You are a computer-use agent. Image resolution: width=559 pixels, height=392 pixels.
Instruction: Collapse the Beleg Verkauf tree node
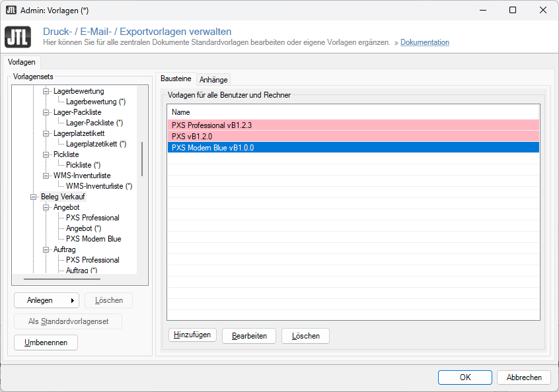(x=34, y=197)
